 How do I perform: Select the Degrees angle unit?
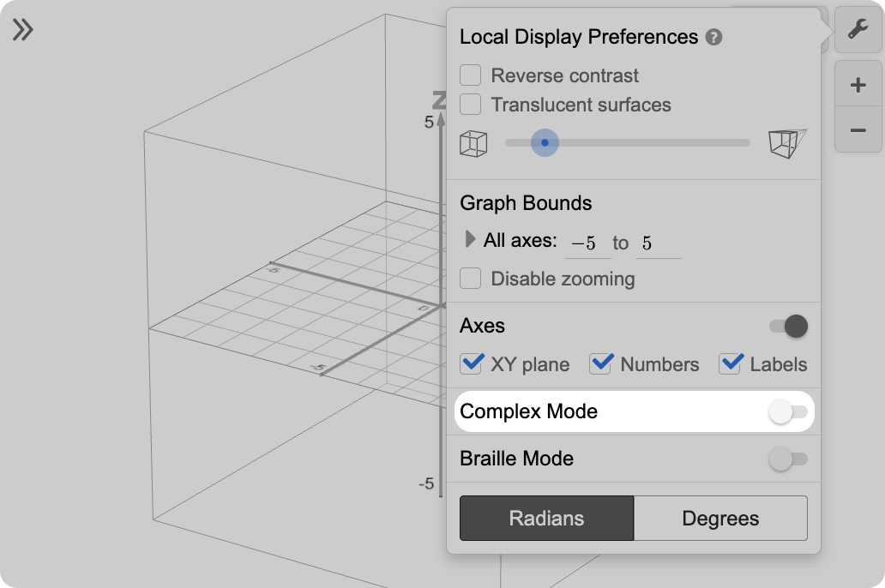point(720,519)
